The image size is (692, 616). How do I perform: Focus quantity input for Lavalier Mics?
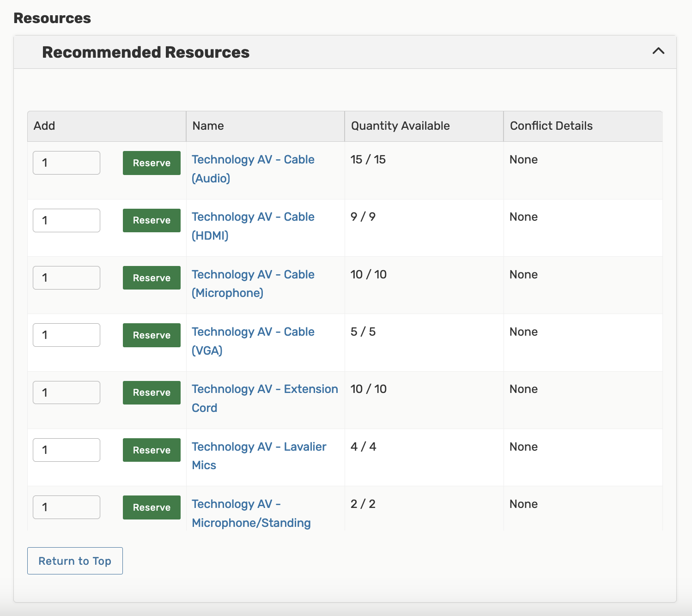point(67,450)
